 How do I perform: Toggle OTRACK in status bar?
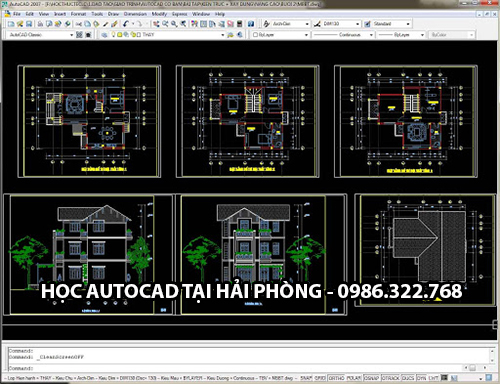(x=391, y=378)
